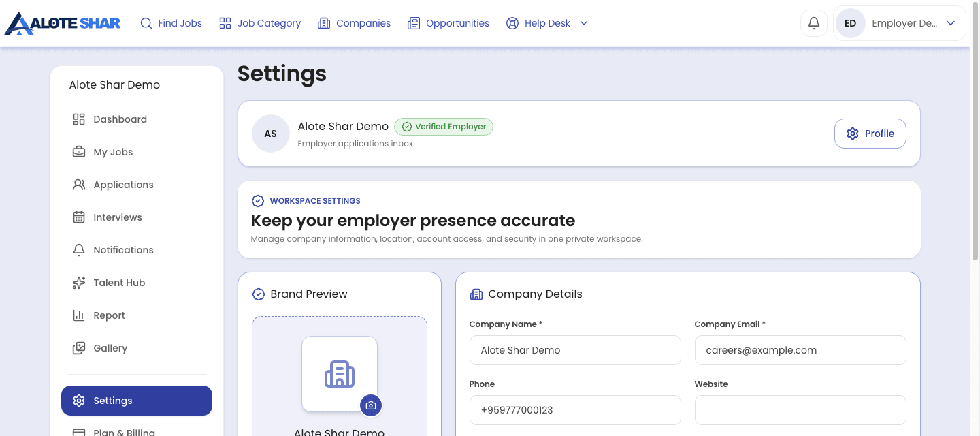Open Report in sidebar
The image size is (980, 436).
pyautogui.click(x=137, y=315)
